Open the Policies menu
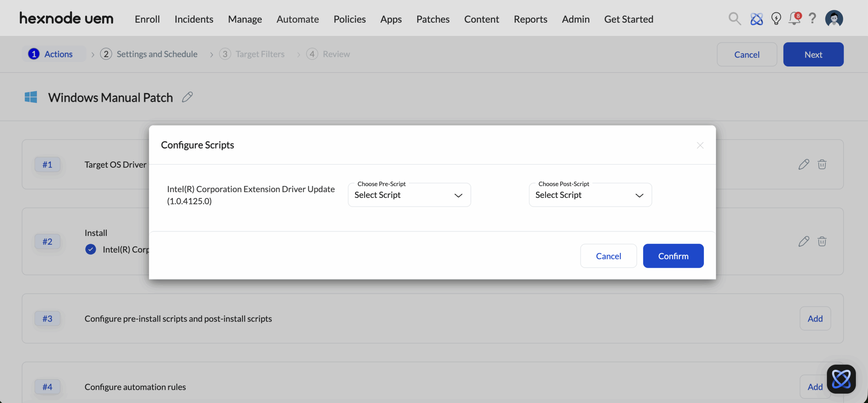Viewport: 868px width, 403px height. tap(350, 19)
